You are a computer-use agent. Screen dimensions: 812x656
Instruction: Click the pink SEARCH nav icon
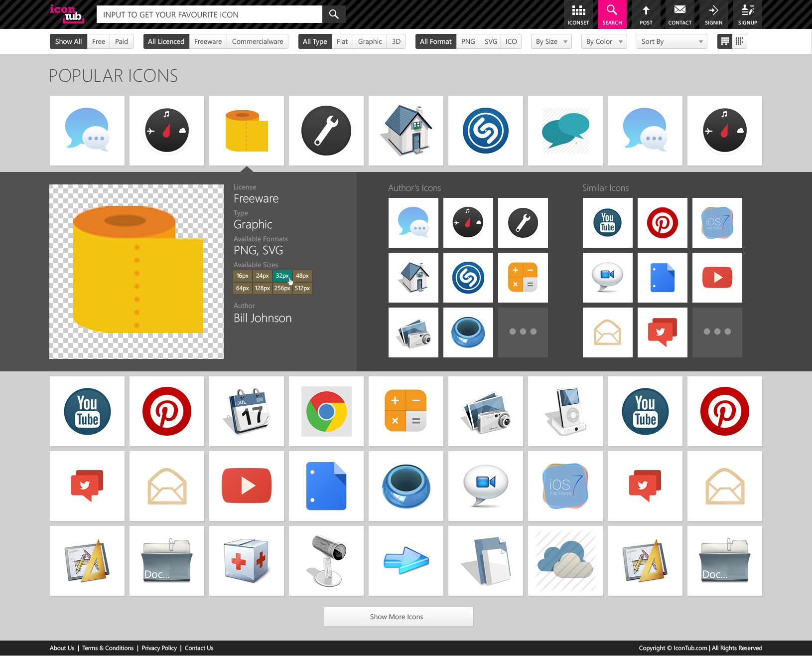coord(612,14)
